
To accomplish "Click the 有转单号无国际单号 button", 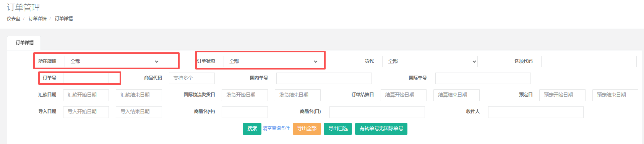I will [381, 129].
